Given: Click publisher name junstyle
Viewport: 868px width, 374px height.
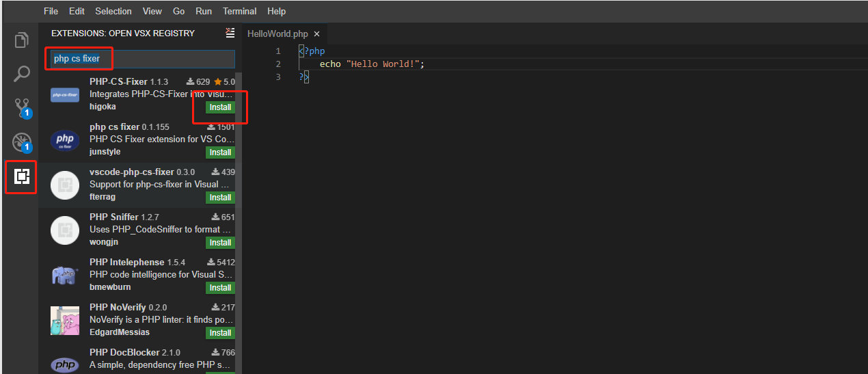Looking at the screenshot, I should click(105, 152).
